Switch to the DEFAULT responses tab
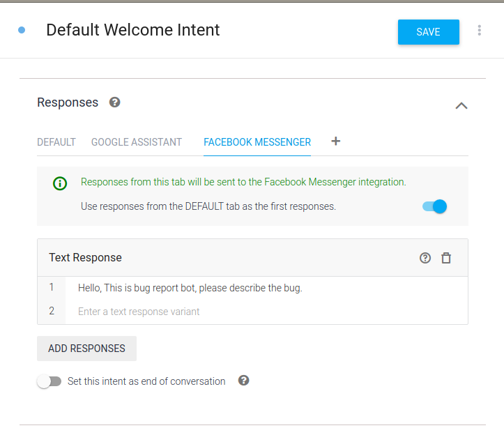This screenshot has height=428, width=504. pyautogui.click(x=56, y=142)
